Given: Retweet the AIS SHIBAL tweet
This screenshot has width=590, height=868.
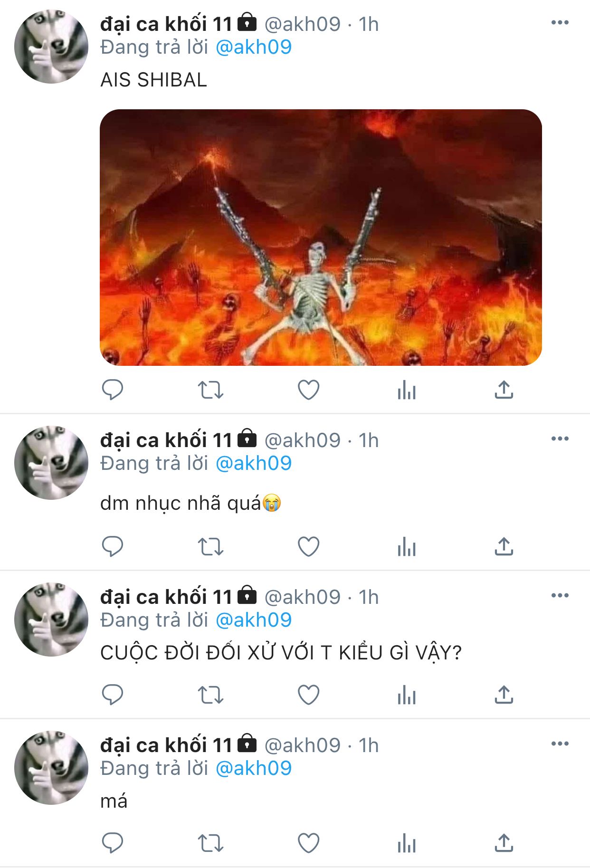Looking at the screenshot, I should click(x=210, y=390).
